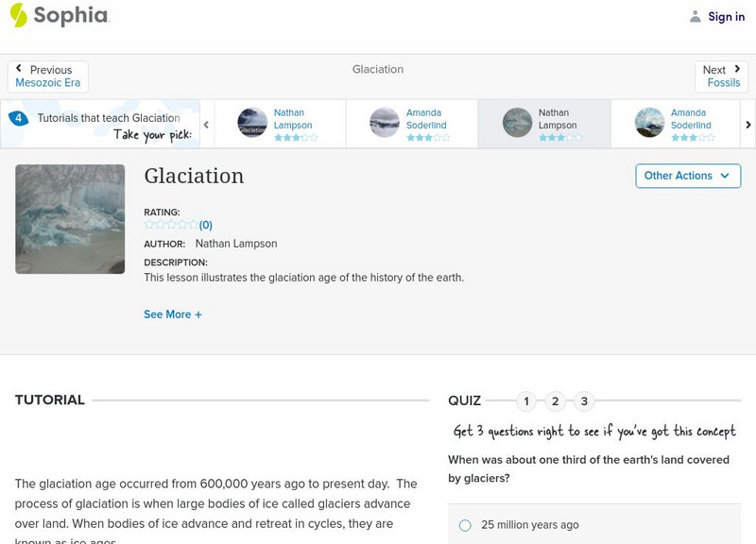Go to Next Fossils
The height and width of the screenshot is (544, 756).
click(721, 76)
